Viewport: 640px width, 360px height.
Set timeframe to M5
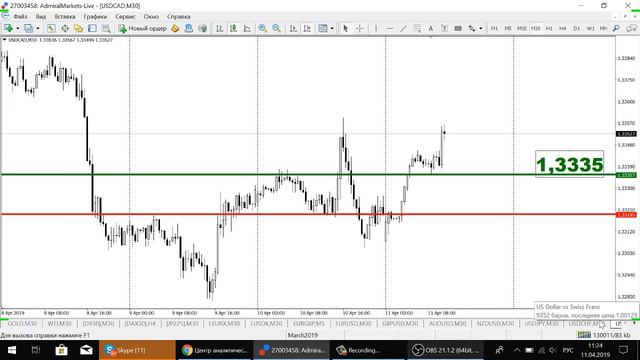click(x=508, y=28)
